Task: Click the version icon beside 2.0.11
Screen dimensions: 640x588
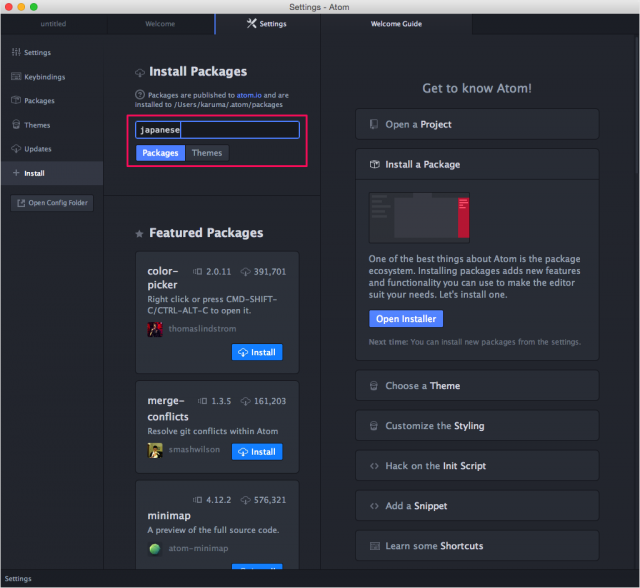Action: 197,271
